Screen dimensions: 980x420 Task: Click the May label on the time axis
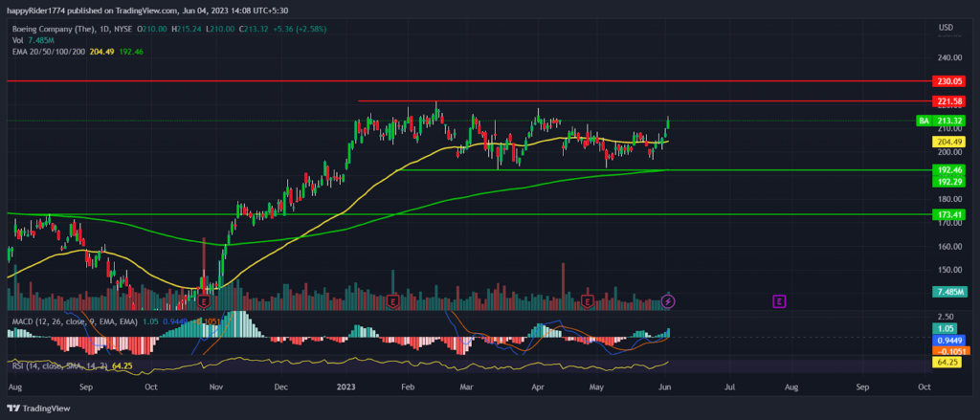point(597,387)
